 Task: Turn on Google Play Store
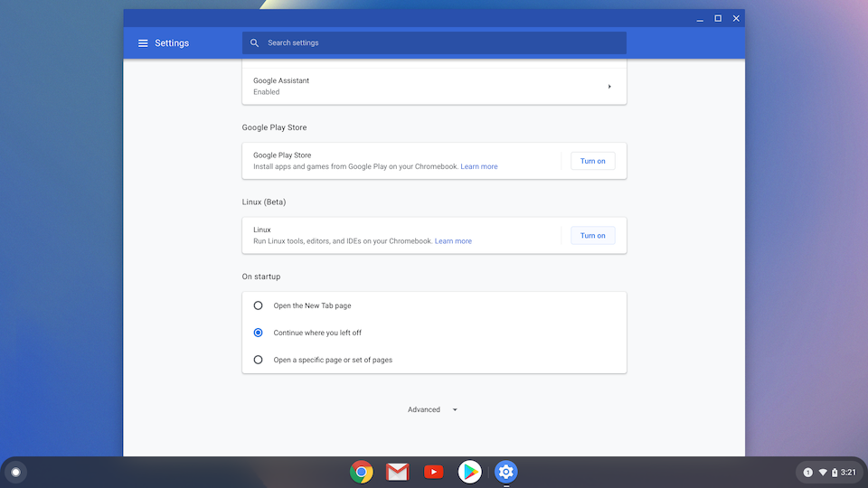click(x=592, y=161)
